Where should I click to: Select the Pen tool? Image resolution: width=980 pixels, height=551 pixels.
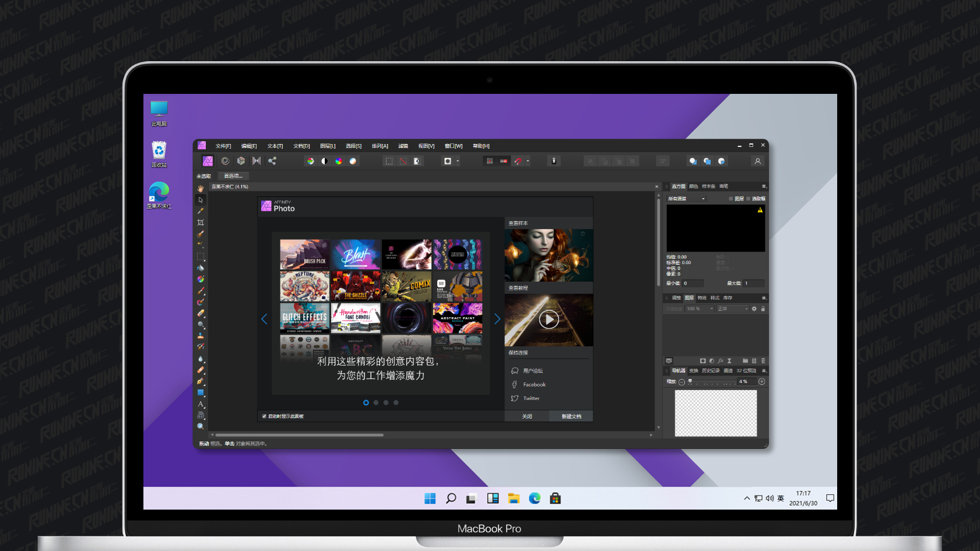[x=201, y=381]
